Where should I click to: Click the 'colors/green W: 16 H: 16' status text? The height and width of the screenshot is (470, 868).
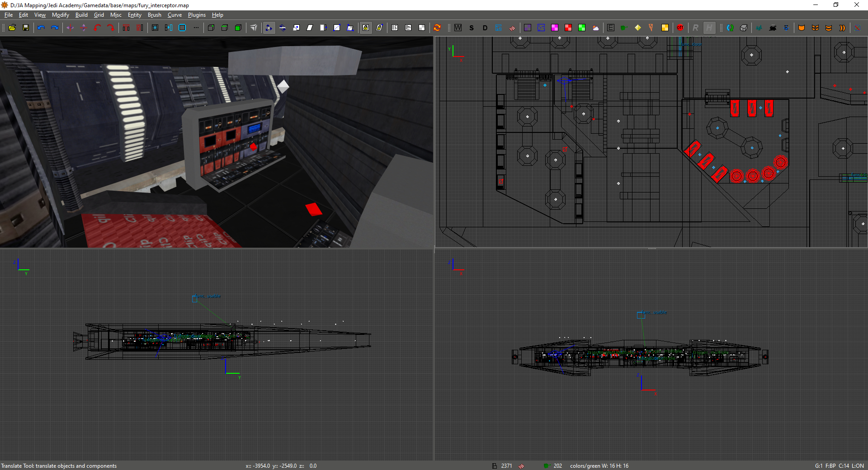pos(599,466)
